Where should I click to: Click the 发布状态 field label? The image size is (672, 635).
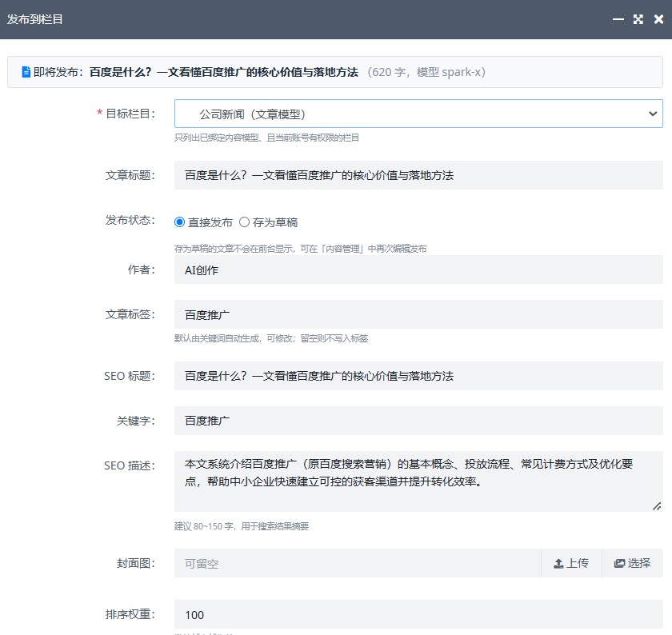[130, 220]
